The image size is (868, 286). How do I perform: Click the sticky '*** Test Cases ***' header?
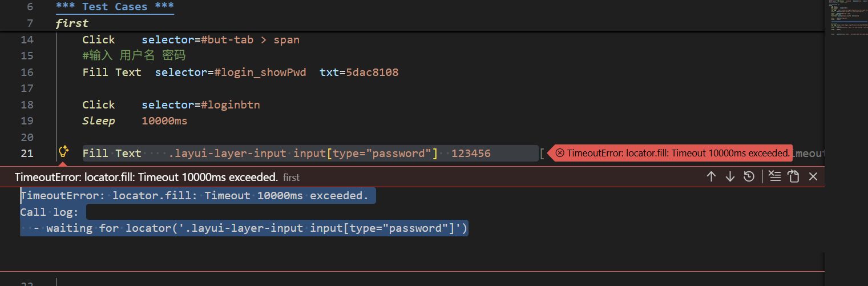(x=115, y=7)
